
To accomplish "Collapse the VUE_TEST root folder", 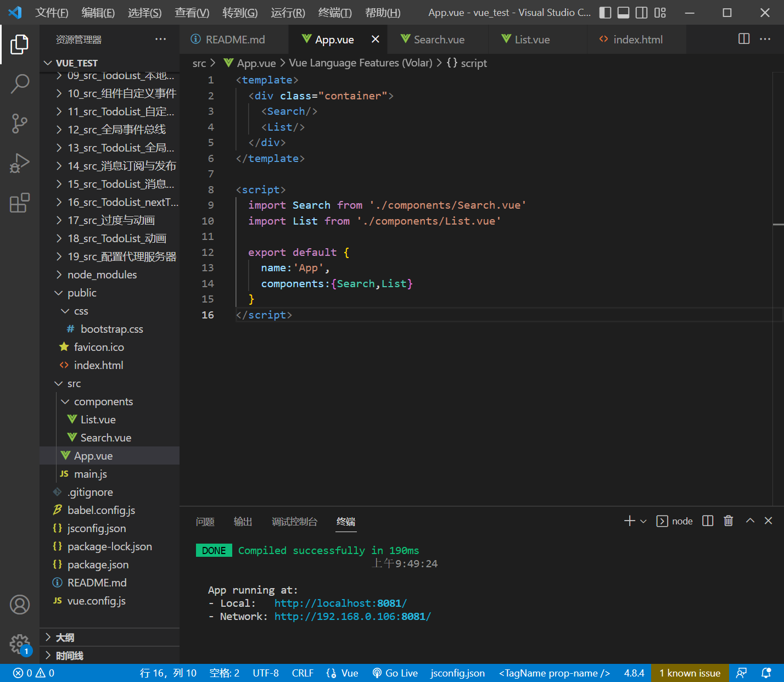I will tap(110, 63).
